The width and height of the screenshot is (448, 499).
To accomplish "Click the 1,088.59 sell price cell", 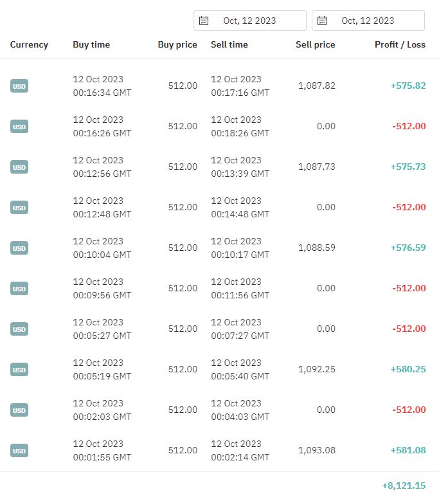I will tap(317, 248).
